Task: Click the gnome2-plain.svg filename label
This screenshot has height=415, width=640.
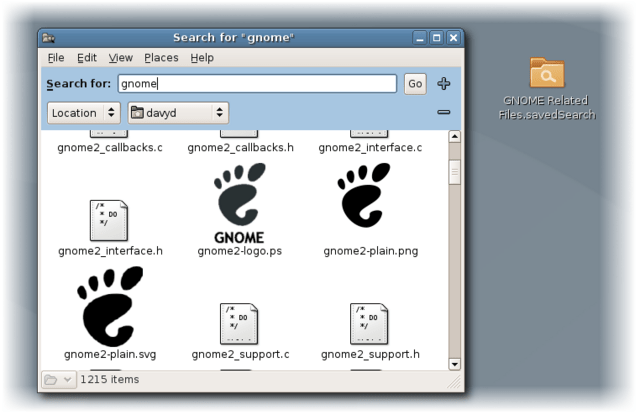Action: click(x=110, y=354)
